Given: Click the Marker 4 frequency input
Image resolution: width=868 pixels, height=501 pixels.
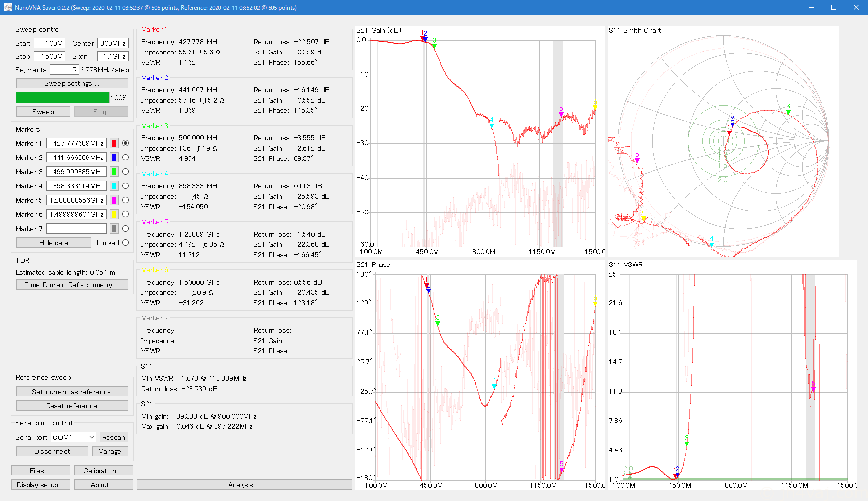Looking at the screenshot, I should (76, 186).
